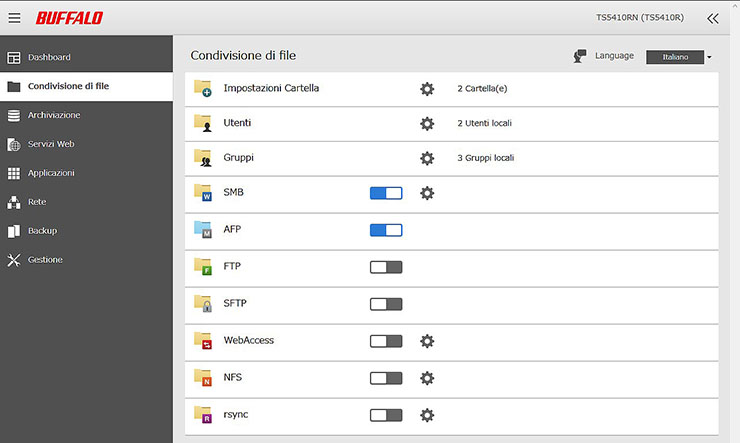Open the Italiano language dropdown
Screen dimensions: 740x443
(x=679, y=57)
